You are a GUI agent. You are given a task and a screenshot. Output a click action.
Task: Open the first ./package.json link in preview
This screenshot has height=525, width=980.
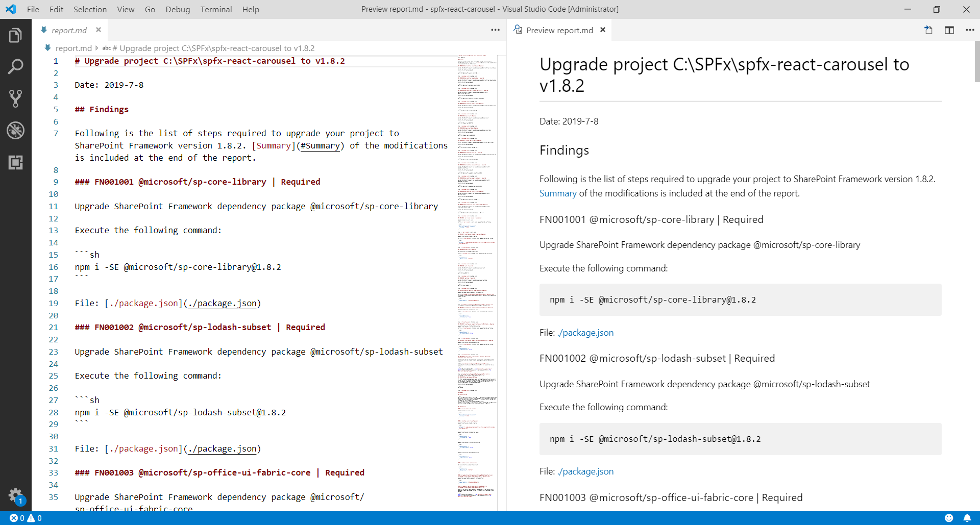(x=585, y=333)
